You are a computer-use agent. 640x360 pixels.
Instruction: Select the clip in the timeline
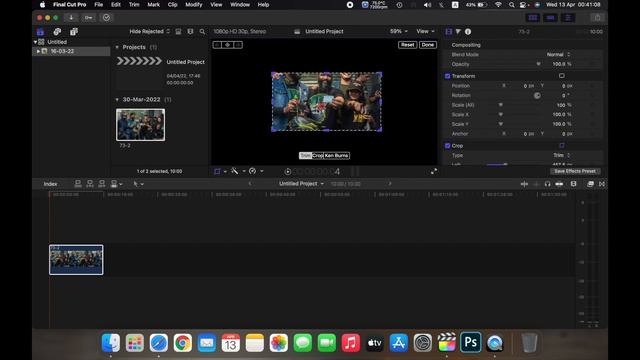76,260
